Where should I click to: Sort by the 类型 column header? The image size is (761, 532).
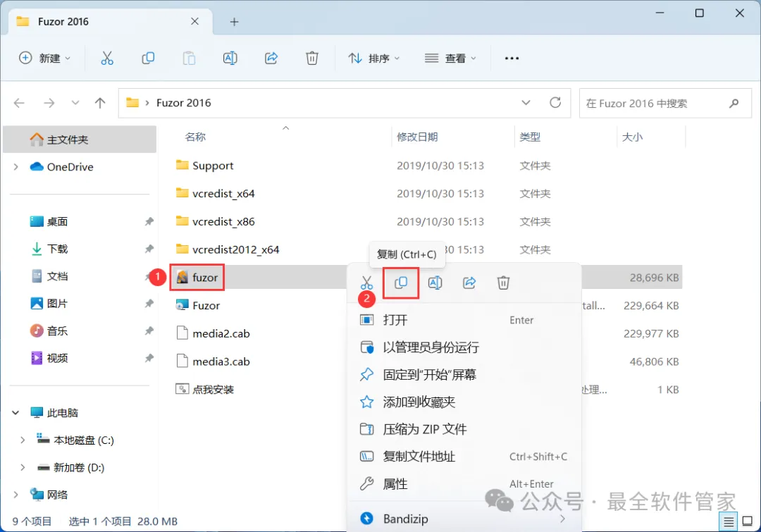point(530,137)
